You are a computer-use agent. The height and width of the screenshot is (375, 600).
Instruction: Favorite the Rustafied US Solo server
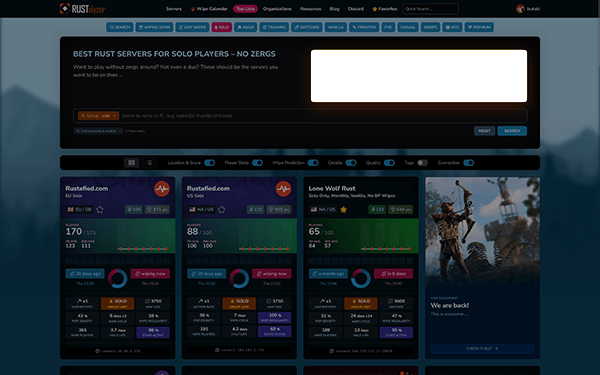click(x=222, y=209)
